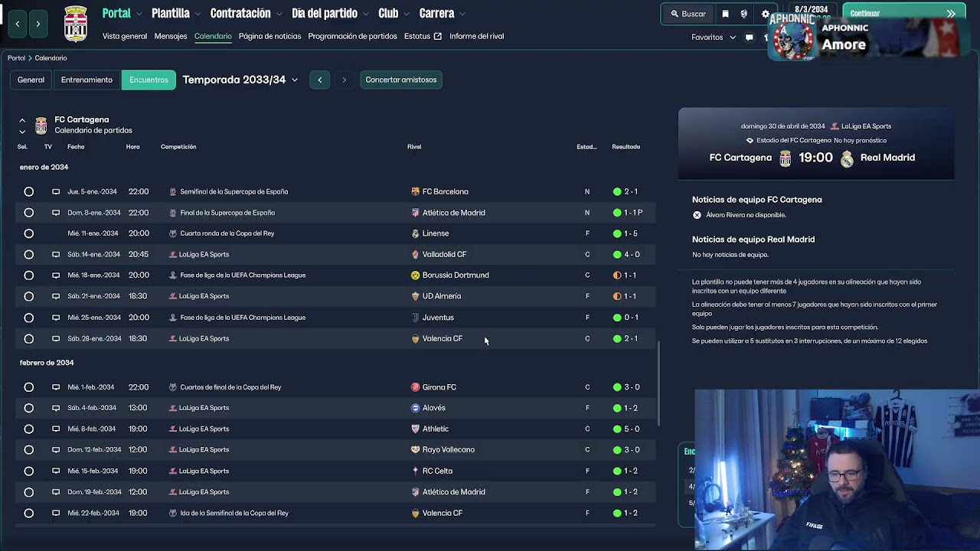
Task: Click competition icon for Cuarta ronda Copa del Rey
Action: pyautogui.click(x=173, y=233)
